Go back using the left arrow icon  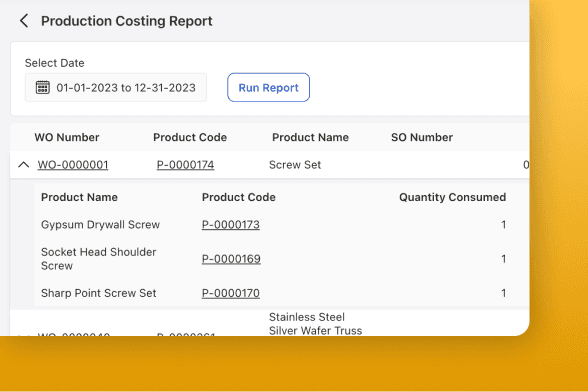[x=24, y=21]
